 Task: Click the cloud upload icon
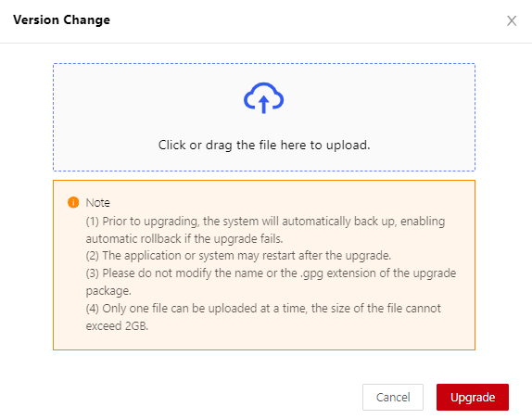263,97
